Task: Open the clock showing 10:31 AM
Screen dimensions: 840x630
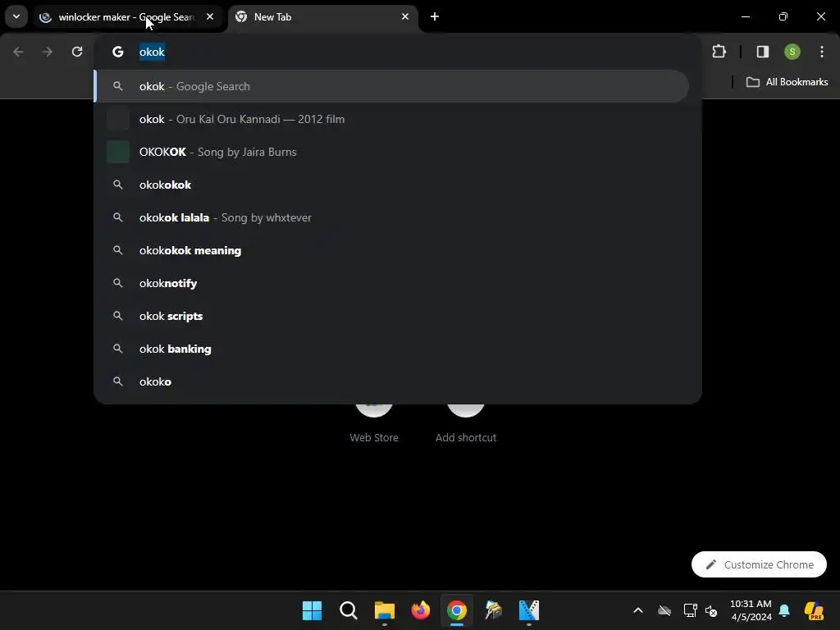Action: 751,610
